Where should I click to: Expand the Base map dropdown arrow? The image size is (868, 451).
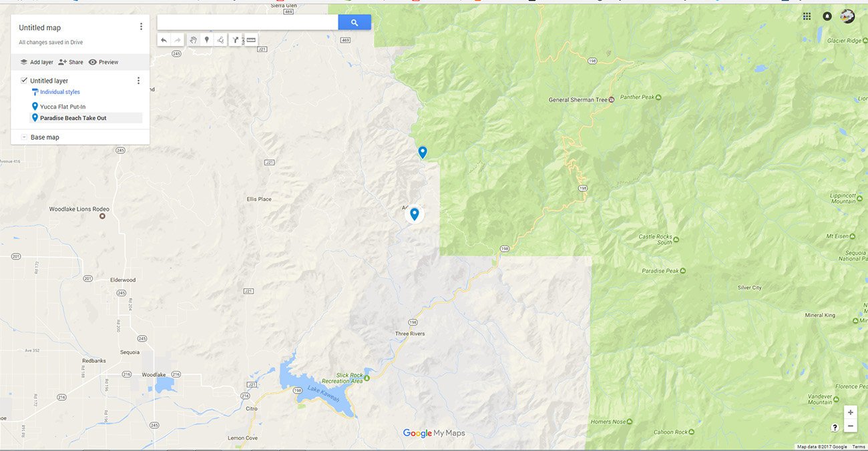coord(24,137)
